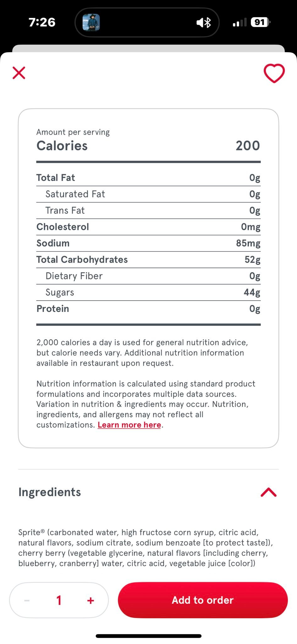The width and height of the screenshot is (297, 644).
Task: Tap the battery indicator showing 91
Action: click(x=261, y=22)
